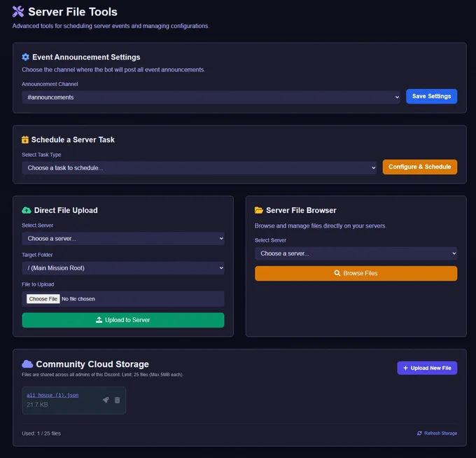This screenshot has height=458, width=476.
Task: Click the open folder icon by Server File Browser
Action: (258, 210)
